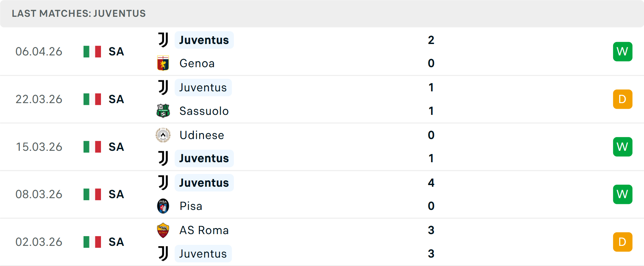Viewport: 644px width, 266px height.
Task: Open the highlighted Juventus team link in top match
Action: [x=204, y=40]
